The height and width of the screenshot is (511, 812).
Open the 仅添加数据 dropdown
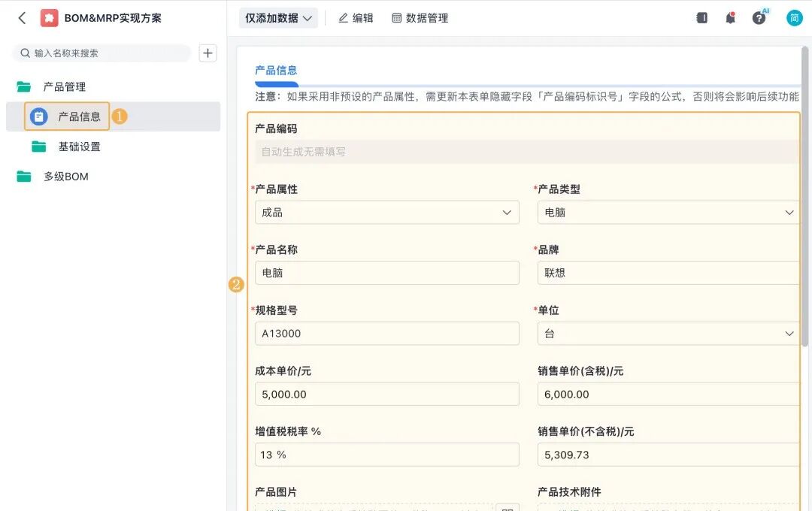[x=278, y=18]
